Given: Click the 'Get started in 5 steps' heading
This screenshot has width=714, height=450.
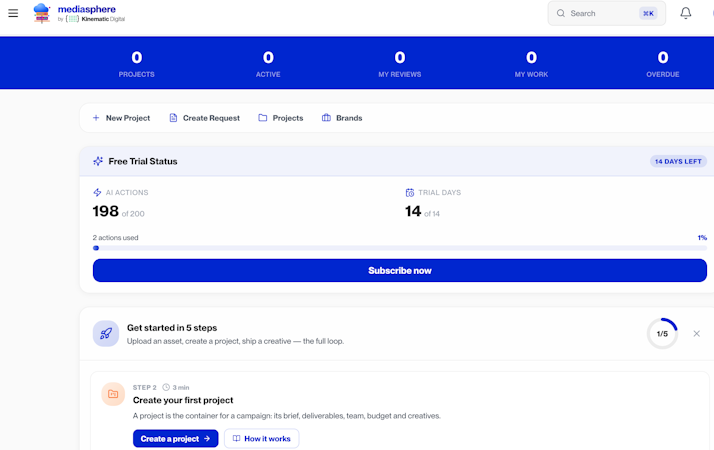Looking at the screenshot, I should click(x=172, y=328).
